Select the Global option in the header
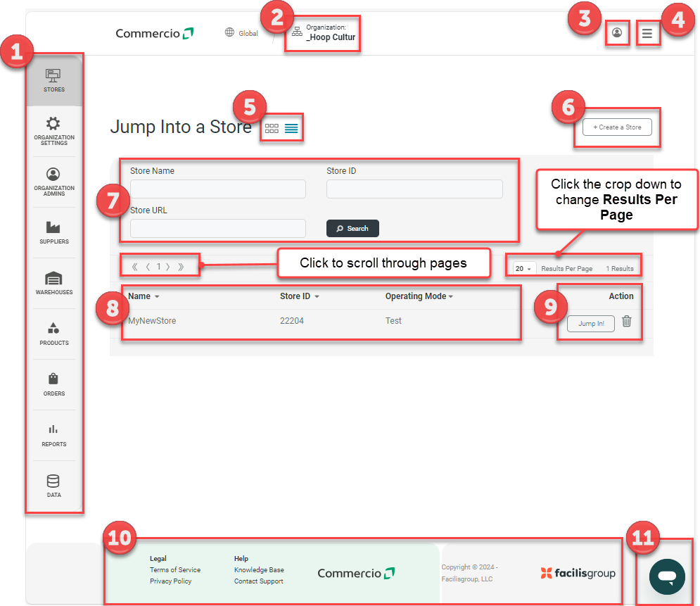This screenshot has width=700, height=606. pos(241,32)
